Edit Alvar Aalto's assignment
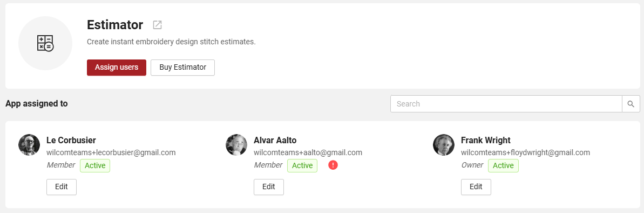The height and width of the screenshot is (213, 644). [269, 187]
